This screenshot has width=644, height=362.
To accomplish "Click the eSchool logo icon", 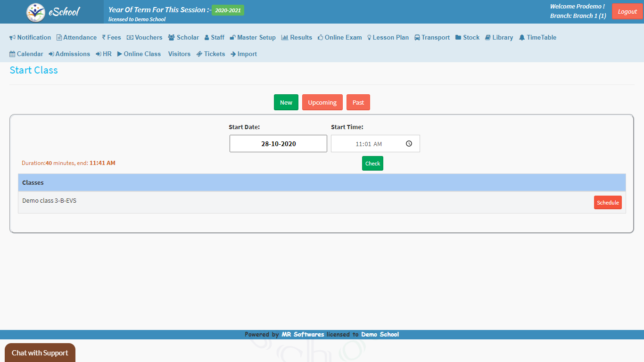I will pyautogui.click(x=36, y=12).
